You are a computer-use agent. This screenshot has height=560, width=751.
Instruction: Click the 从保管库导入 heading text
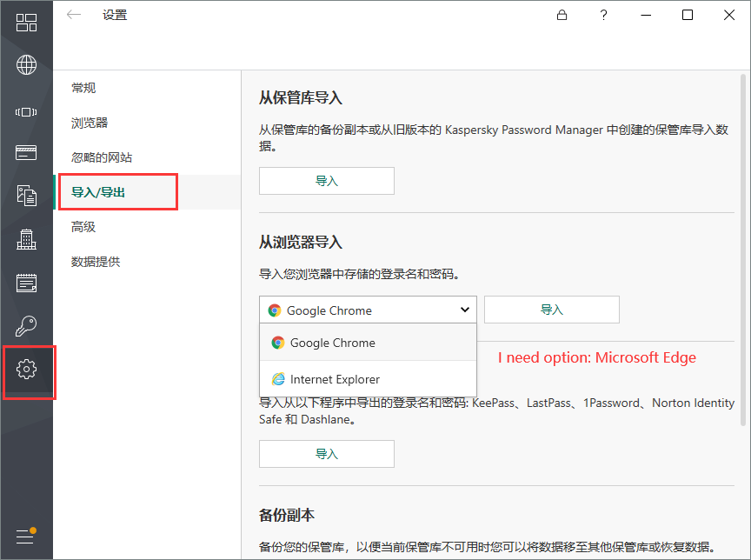(x=301, y=97)
